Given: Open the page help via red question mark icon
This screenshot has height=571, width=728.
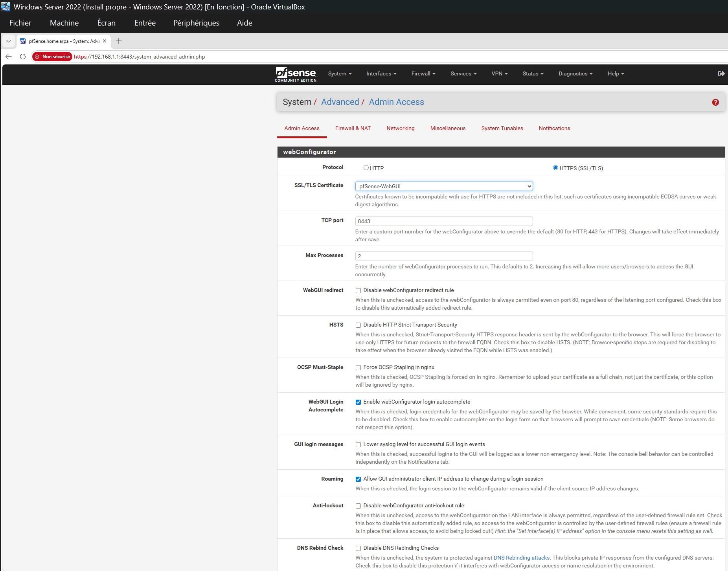Looking at the screenshot, I should click(x=716, y=102).
